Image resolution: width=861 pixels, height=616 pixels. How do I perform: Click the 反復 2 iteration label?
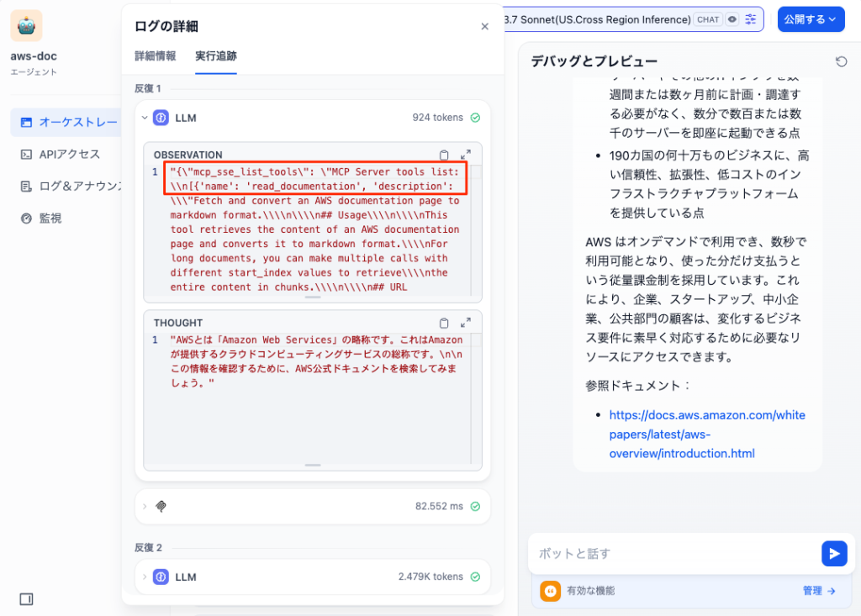point(148,547)
